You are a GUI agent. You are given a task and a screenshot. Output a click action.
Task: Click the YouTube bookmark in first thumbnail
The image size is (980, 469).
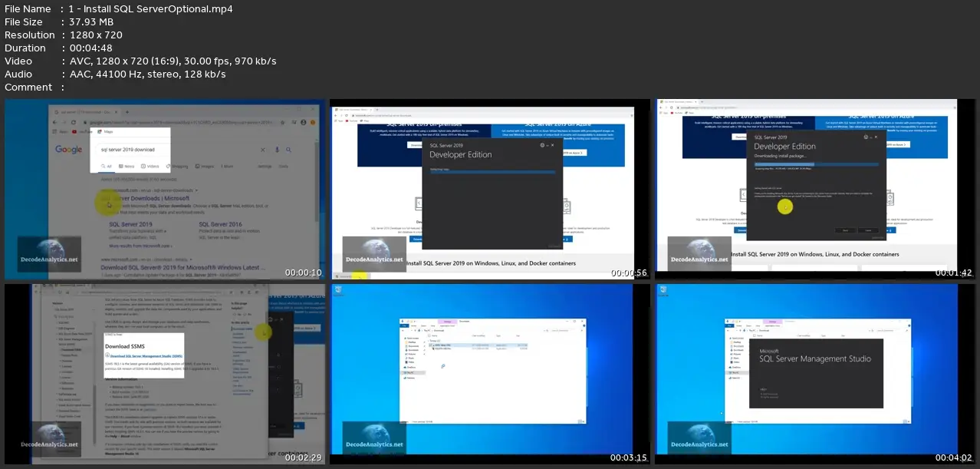click(82, 131)
